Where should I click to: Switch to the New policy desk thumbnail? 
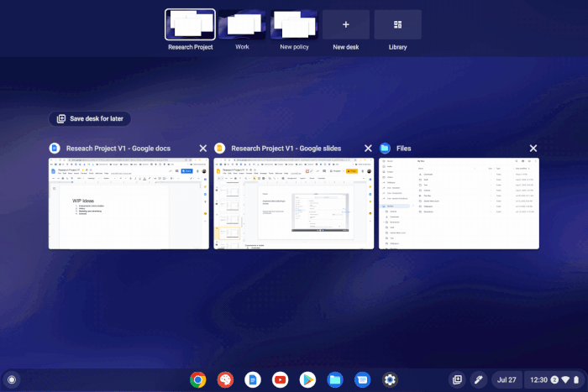point(294,24)
